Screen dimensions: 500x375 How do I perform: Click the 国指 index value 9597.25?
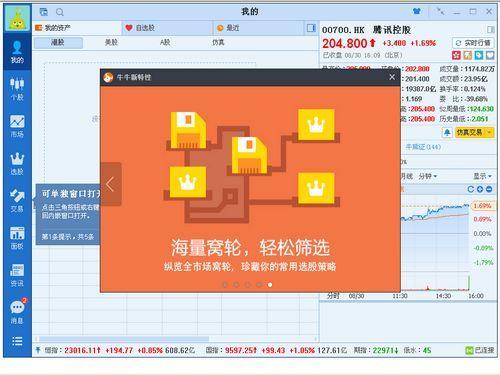pyautogui.click(x=241, y=350)
